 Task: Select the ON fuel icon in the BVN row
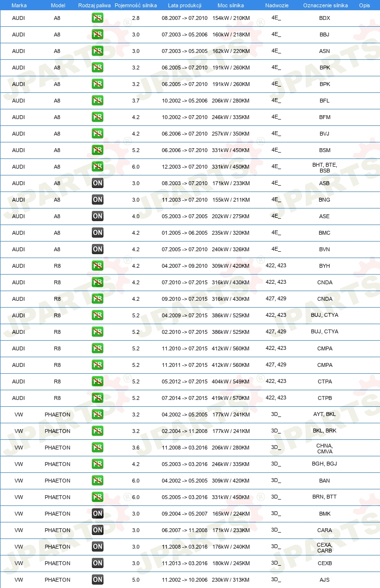click(x=98, y=249)
